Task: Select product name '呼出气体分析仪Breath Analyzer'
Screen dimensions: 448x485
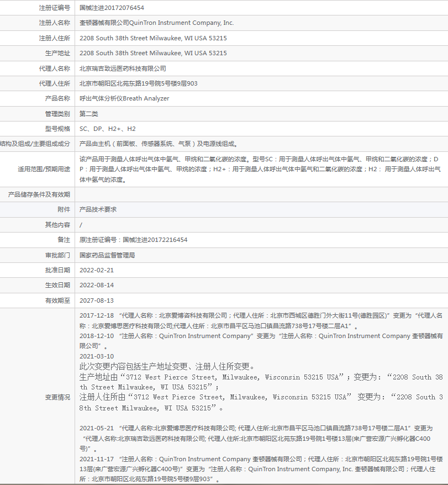Action: 124,99
